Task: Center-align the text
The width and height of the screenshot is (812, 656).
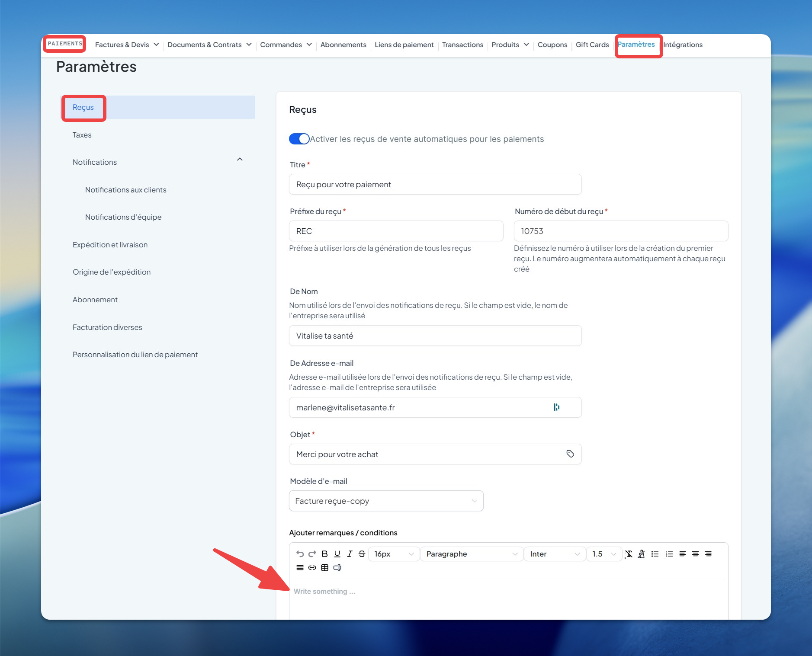Action: tap(696, 554)
